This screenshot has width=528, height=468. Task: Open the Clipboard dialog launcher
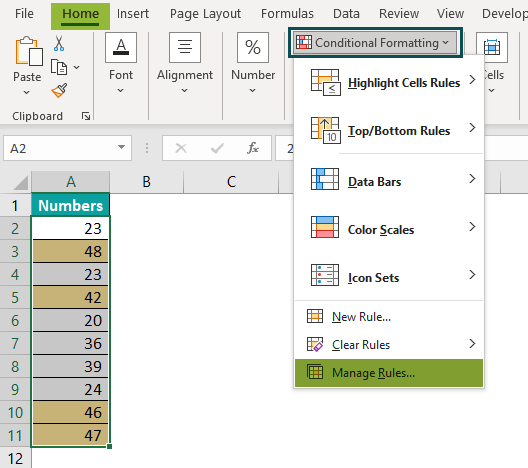(x=86, y=116)
